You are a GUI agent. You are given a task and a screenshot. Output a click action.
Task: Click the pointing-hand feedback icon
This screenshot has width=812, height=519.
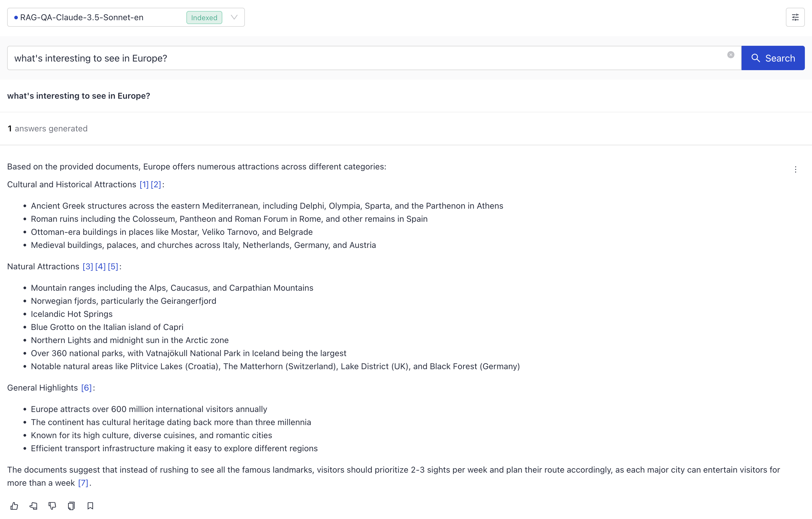[33, 506]
